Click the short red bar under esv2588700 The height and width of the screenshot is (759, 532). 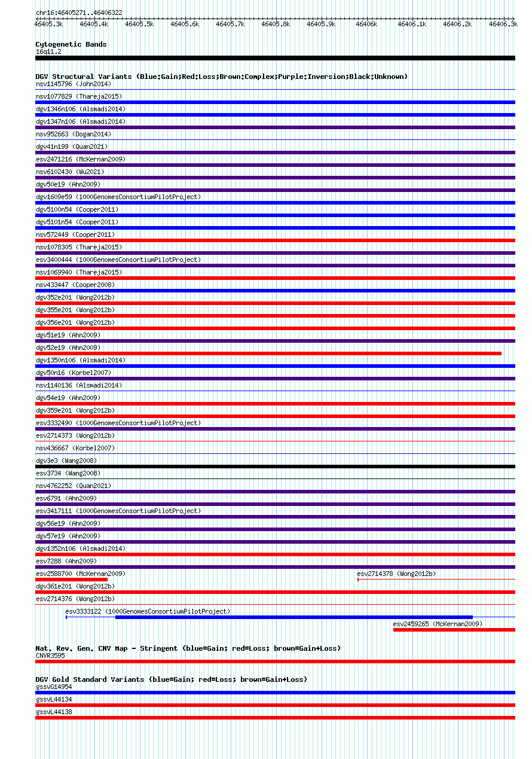tap(71, 580)
